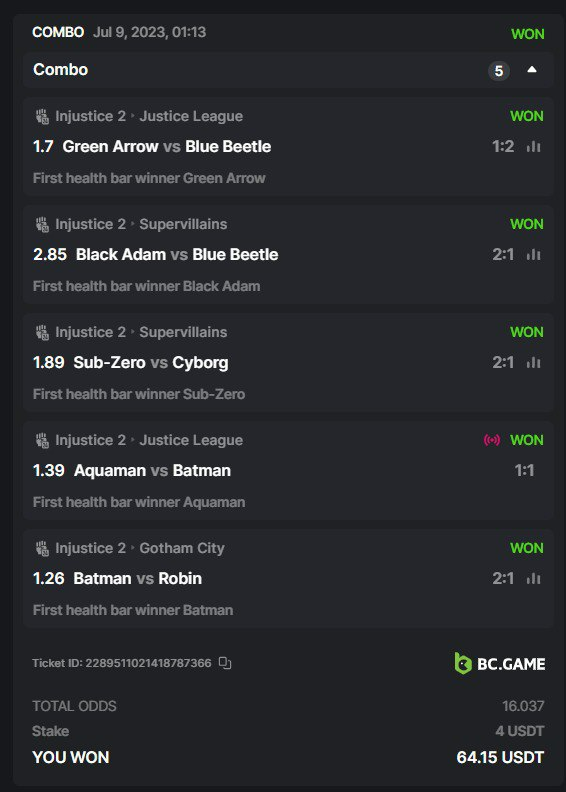Click the BC.GAME logo
Screen dimensions: 566x792
(499, 663)
